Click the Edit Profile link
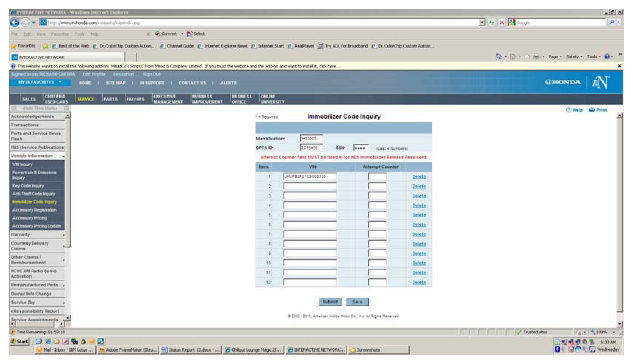The width and height of the screenshot is (633, 364). pyautogui.click(x=94, y=74)
